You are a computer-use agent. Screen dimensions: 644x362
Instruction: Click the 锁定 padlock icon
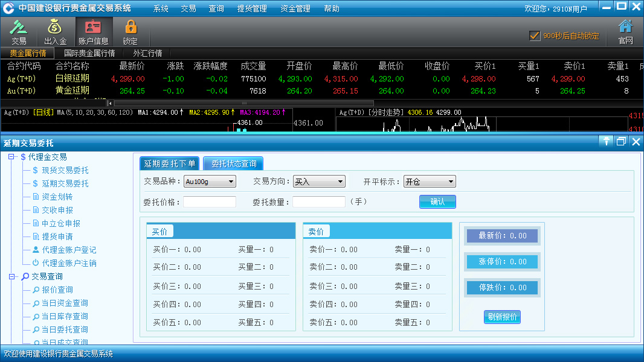click(130, 31)
